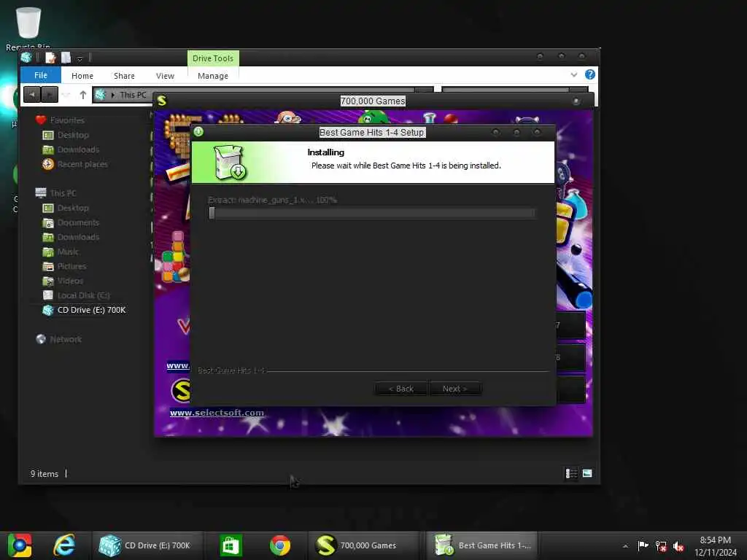
Task: Click the muted volume tray icon
Action: (678, 546)
